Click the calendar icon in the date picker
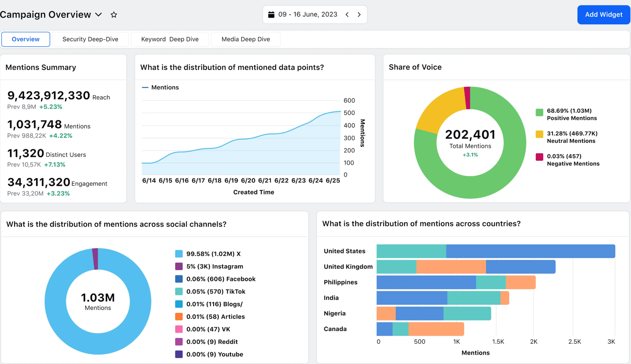This screenshot has width=631, height=364. coord(271,14)
